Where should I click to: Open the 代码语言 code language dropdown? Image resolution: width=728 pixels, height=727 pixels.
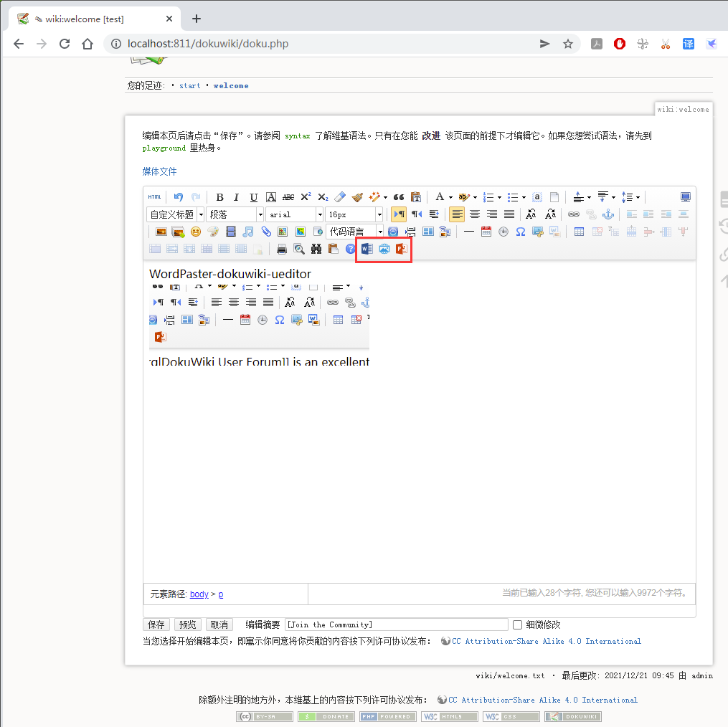[355, 231]
